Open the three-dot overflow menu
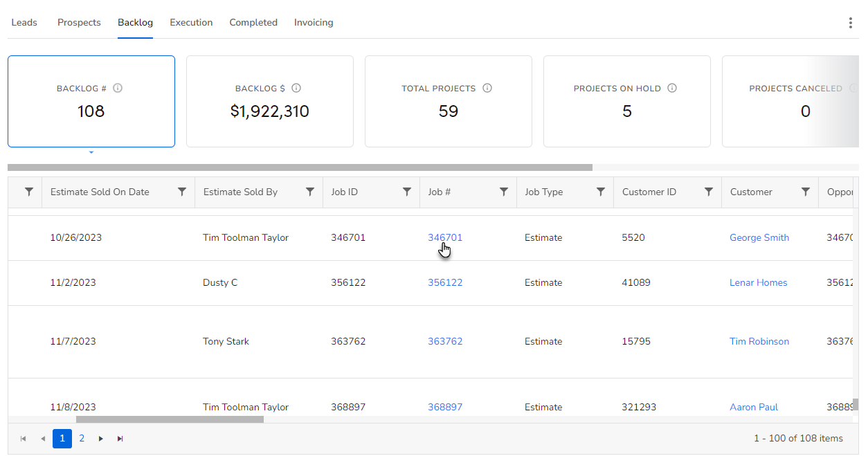Viewport: 868px width, 456px height. pyautogui.click(x=850, y=22)
